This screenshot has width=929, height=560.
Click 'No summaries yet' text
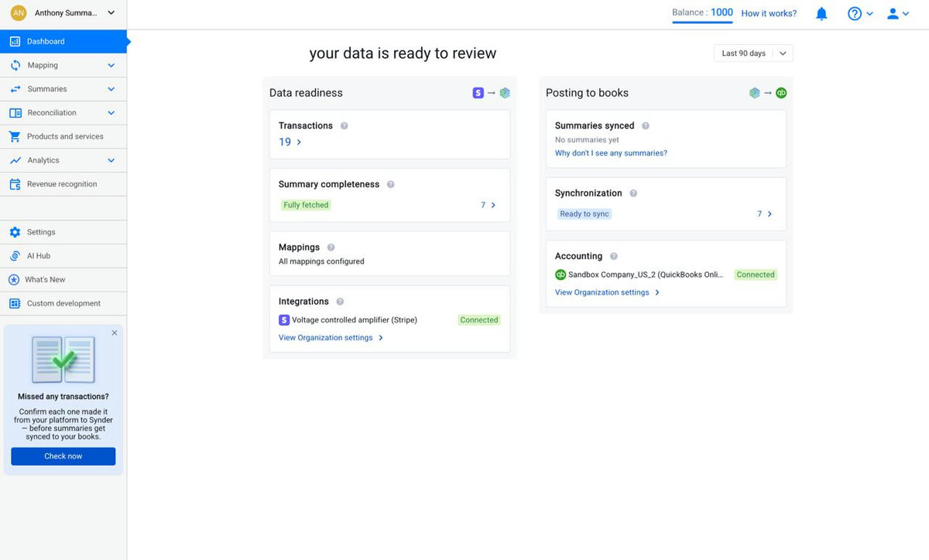[x=587, y=140]
